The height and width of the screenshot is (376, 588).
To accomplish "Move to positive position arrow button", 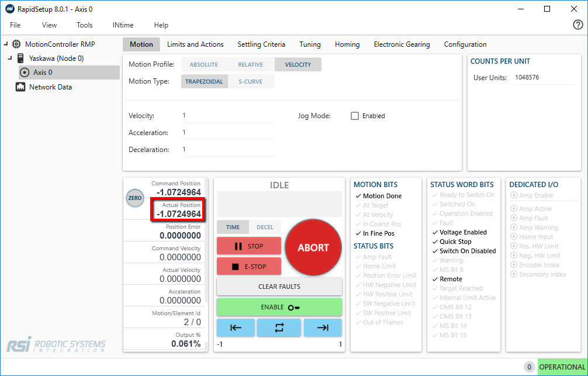I will (x=323, y=327).
